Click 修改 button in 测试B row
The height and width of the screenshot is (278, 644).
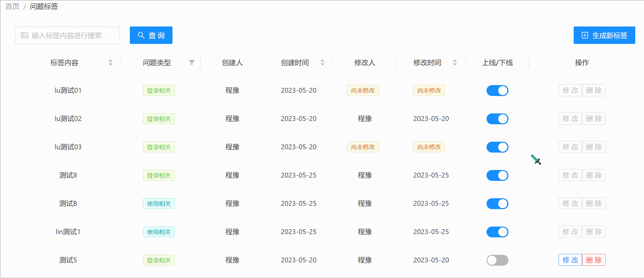click(570, 203)
